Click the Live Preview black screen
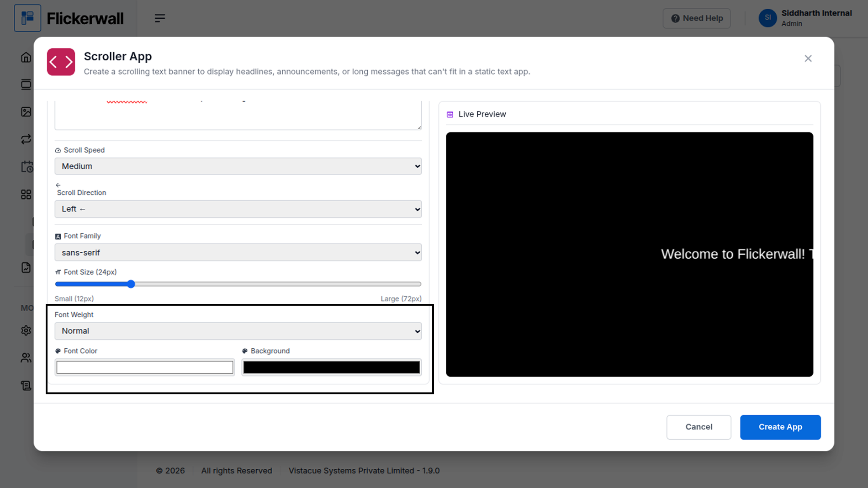The image size is (868, 488). point(630,255)
